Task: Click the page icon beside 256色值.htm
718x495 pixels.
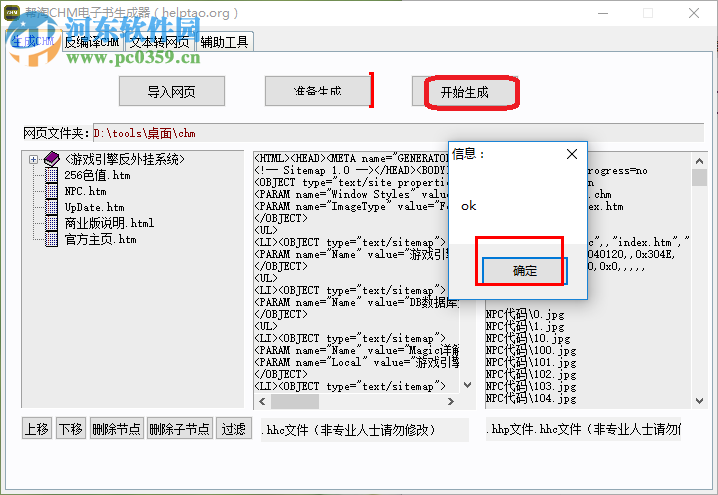Action: 51,175
